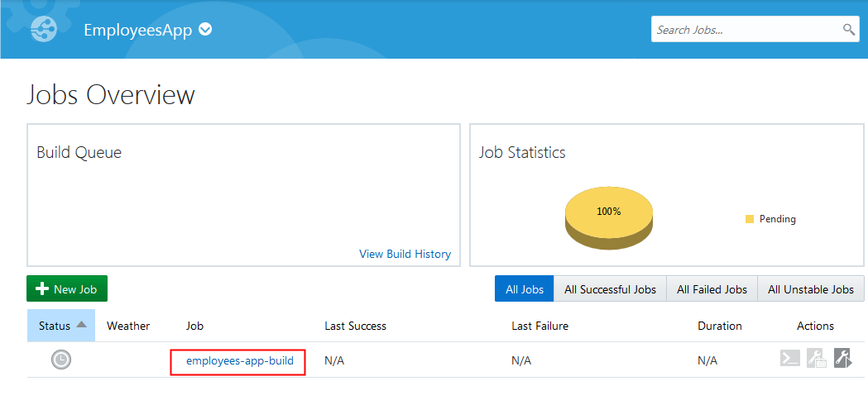The width and height of the screenshot is (868, 405).
Task: Open the employees-app-build job link
Action: coord(239,360)
